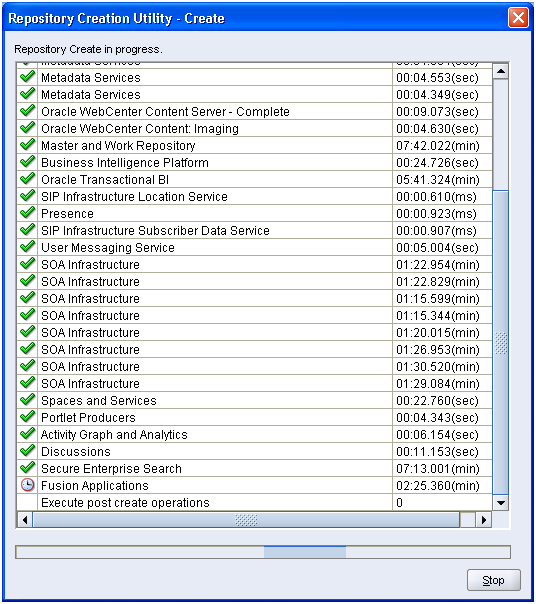
Task: Click checkmark in SOA Infrastructure 01:15.599 row
Action: click(x=27, y=297)
